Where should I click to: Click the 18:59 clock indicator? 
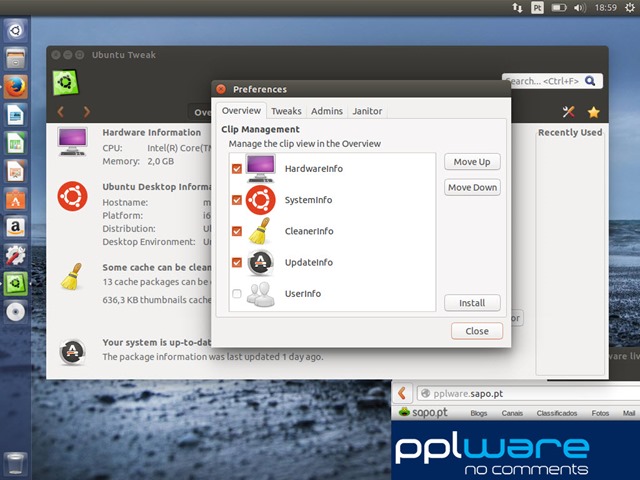pyautogui.click(x=606, y=7)
